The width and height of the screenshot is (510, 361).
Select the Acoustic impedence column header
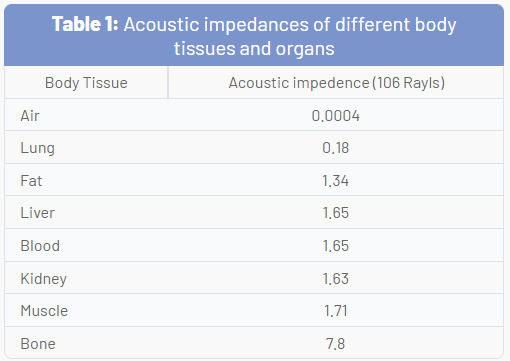coord(336,83)
